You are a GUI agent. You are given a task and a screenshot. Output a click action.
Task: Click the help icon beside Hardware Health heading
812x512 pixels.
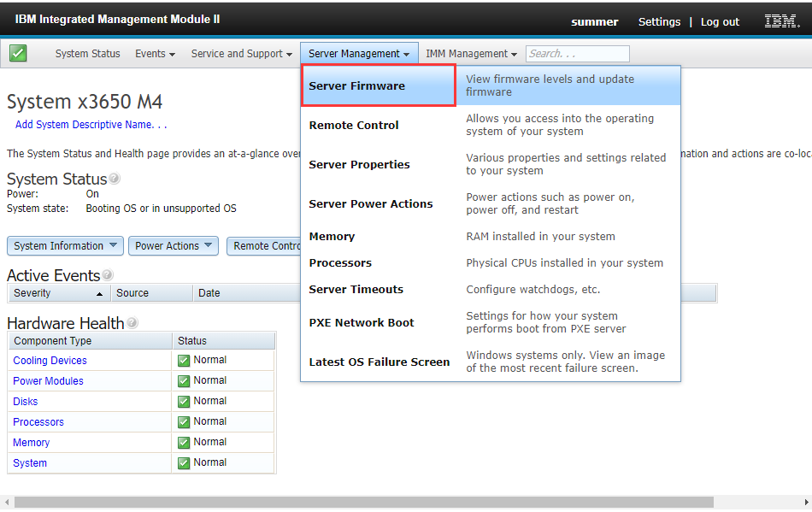(x=132, y=322)
